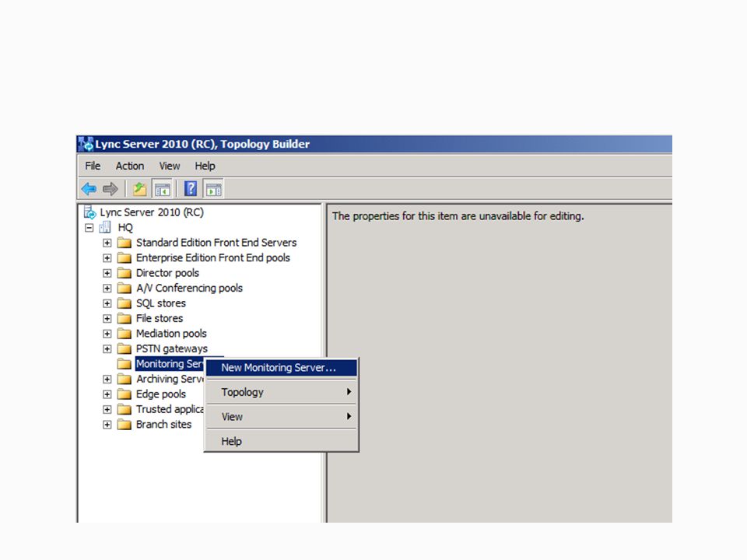Click the Enterprise Edition Front End pools folder icon

point(124,258)
